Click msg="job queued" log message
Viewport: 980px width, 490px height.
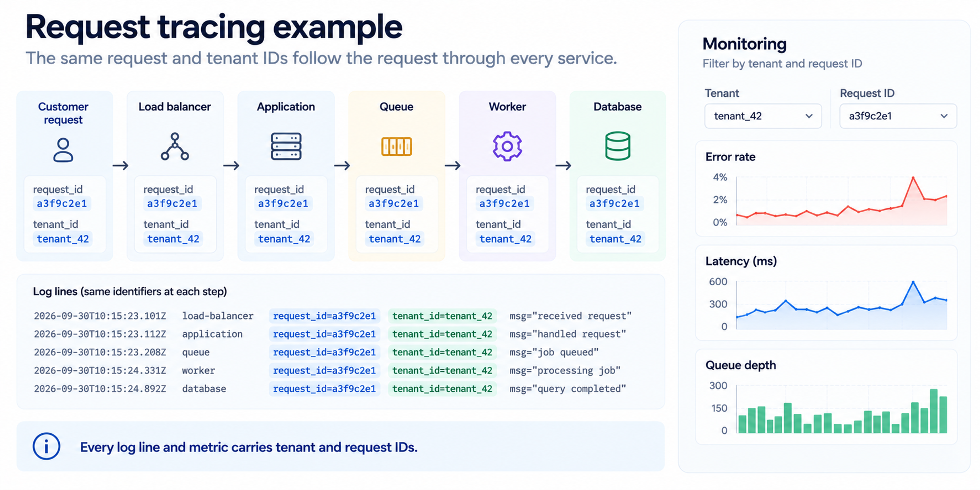[554, 352]
